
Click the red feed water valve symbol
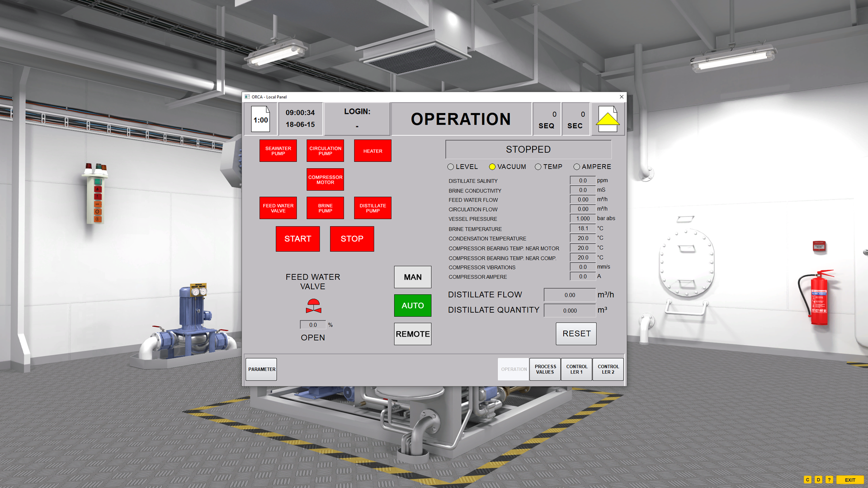click(313, 306)
